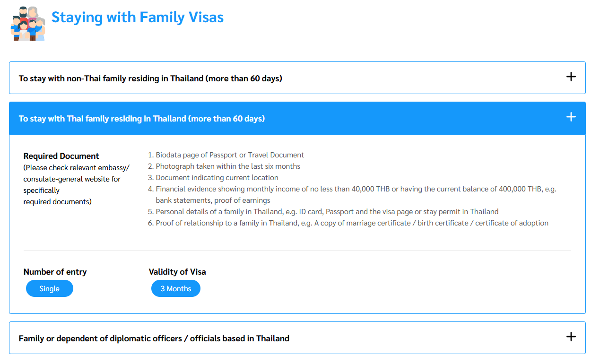Click the family illustration icon

coord(28,24)
